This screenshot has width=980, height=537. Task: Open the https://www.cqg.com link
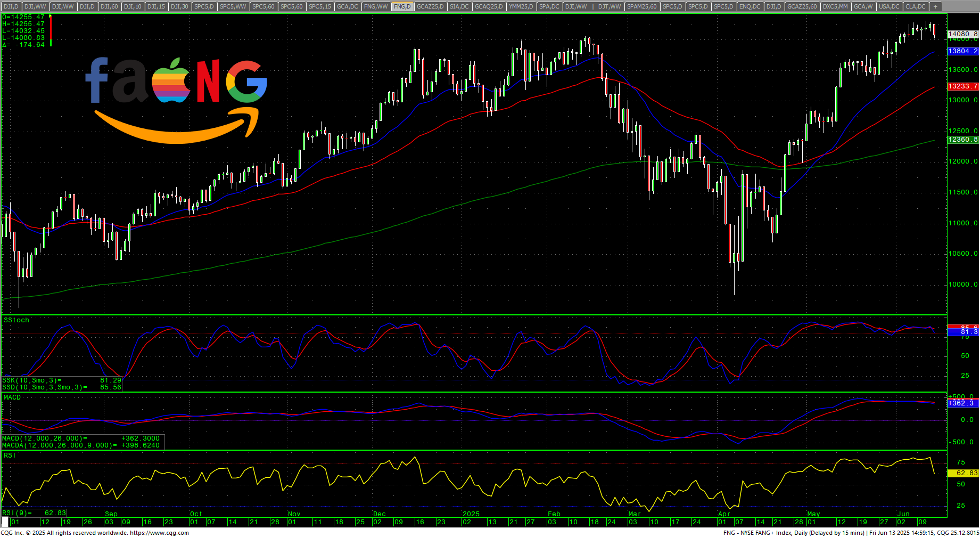coord(159,533)
